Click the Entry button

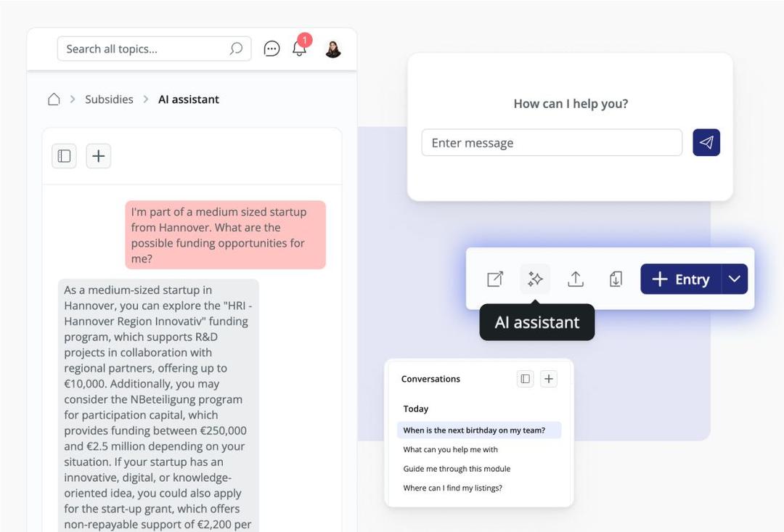click(680, 279)
